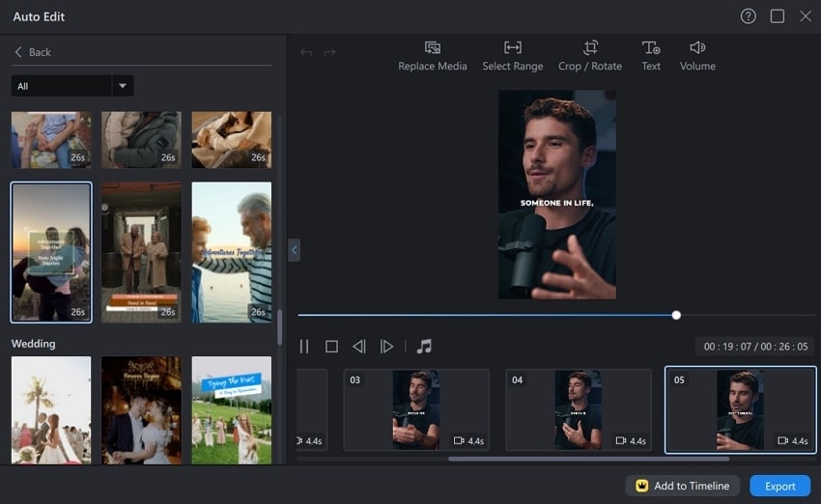Select clip 05 in the storyboard
Image resolution: width=821 pixels, height=504 pixels.
[741, 409]
